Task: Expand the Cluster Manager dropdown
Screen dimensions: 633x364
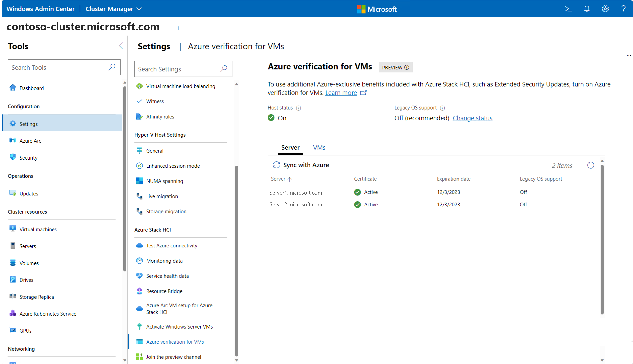Action: tap(139, 9)
